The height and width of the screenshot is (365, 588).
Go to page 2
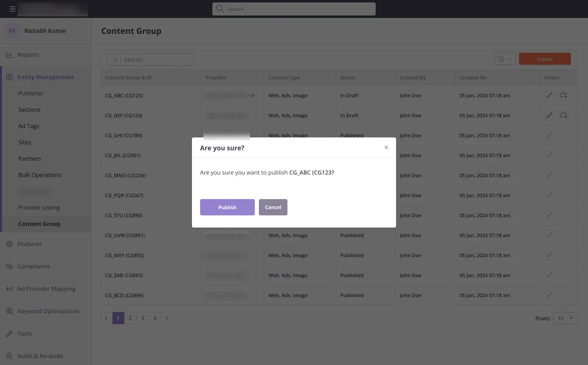[x=130, y=318]
